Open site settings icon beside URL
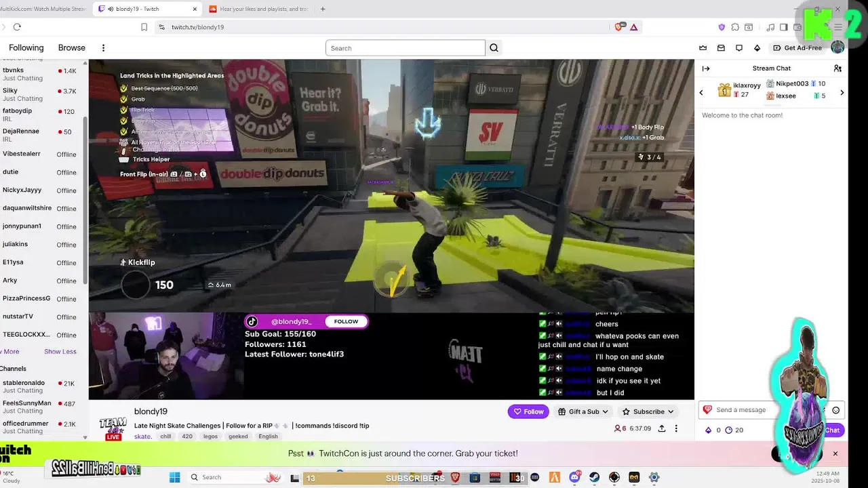 pyautogui.click(x=161, y=27)
